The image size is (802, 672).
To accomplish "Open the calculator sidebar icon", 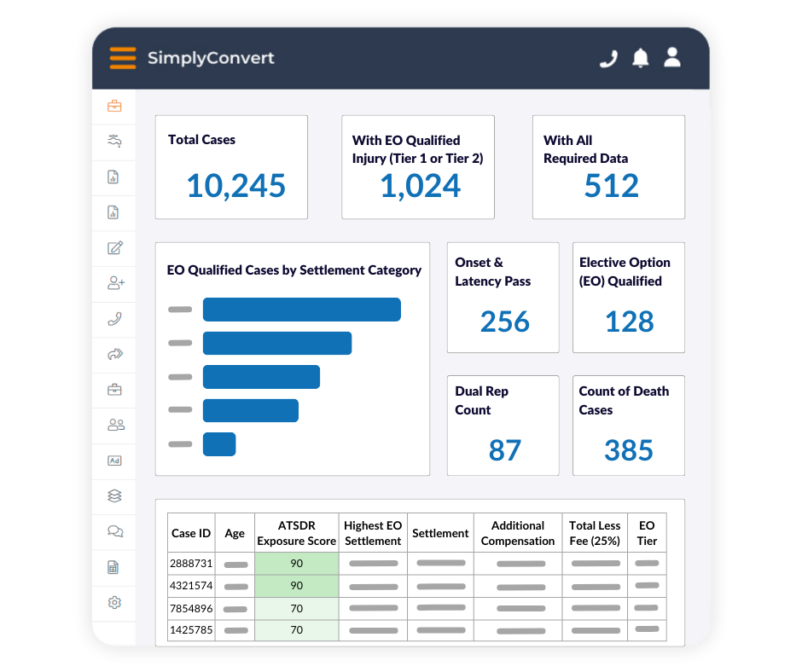I will point(113,567).
